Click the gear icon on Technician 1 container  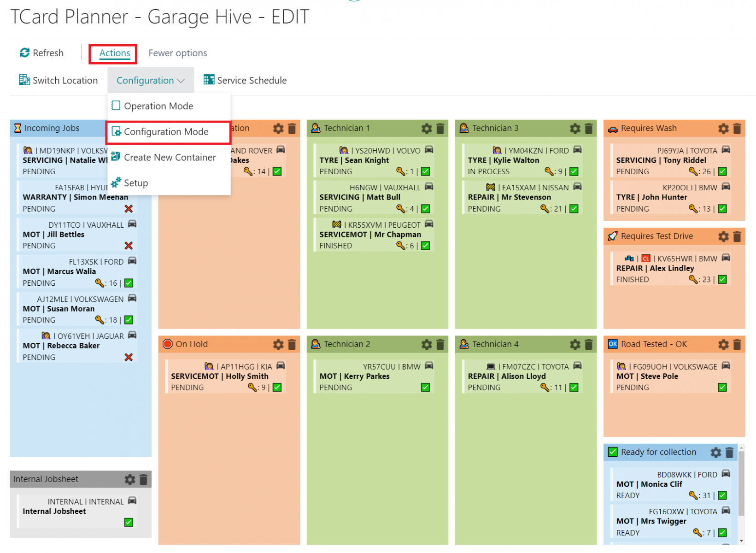click(x=426, y=129)
